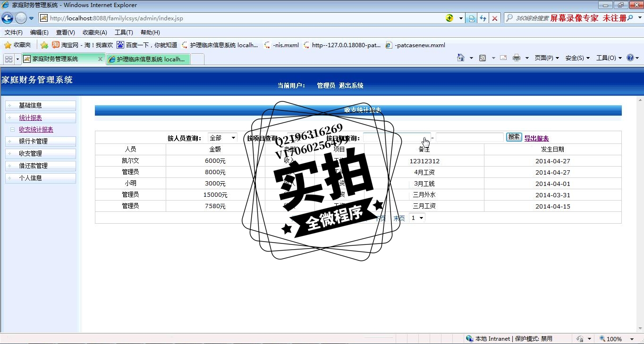644x344 pixels.
Task: Open the Favorites star button (收藏夹)
Action: [17, 45]
